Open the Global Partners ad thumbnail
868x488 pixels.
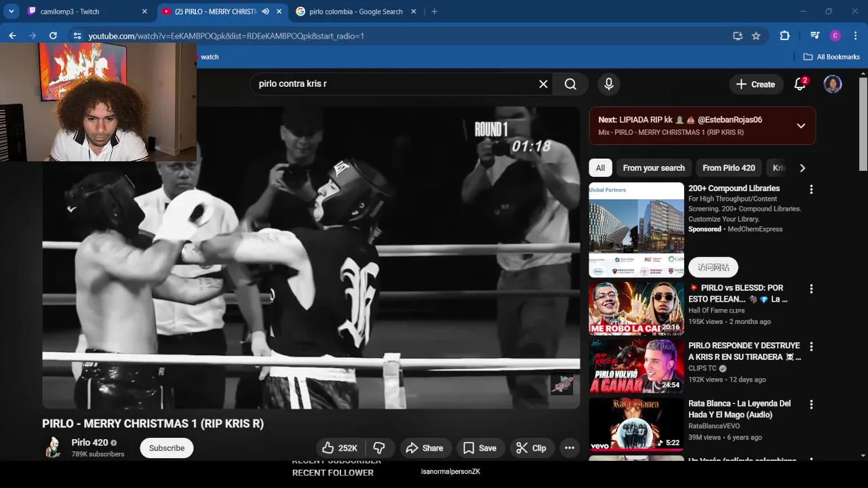[636, 230]
